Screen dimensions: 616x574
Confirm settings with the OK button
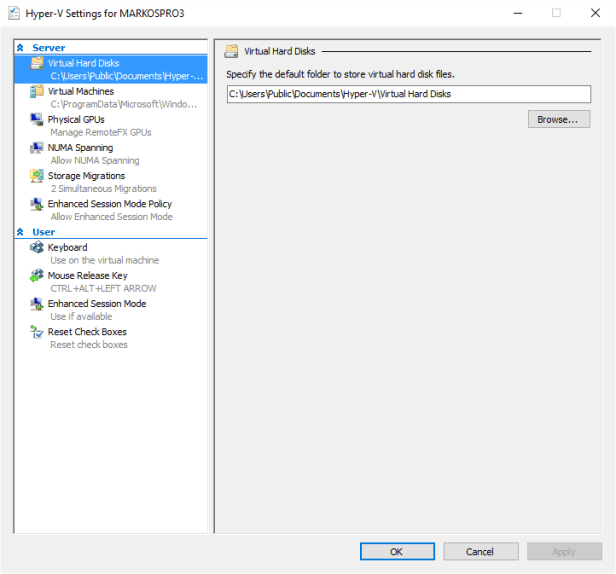(x=397, y=551)
